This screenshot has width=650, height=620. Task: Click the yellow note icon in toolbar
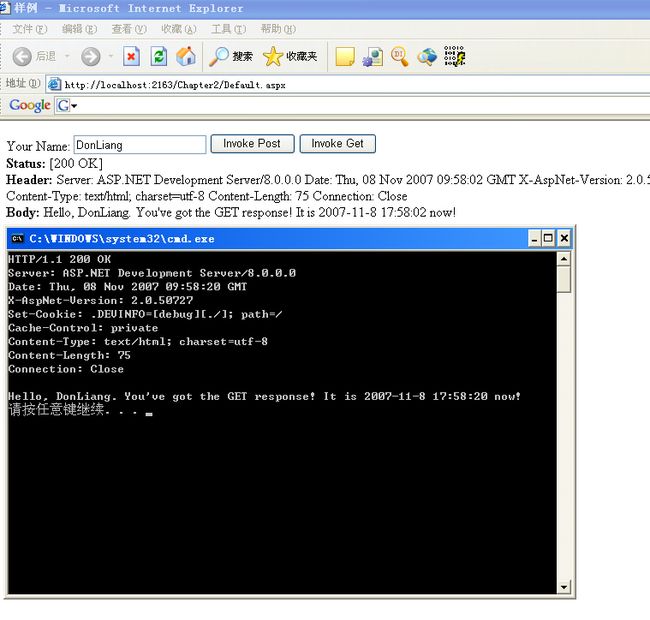pos(345,56)
